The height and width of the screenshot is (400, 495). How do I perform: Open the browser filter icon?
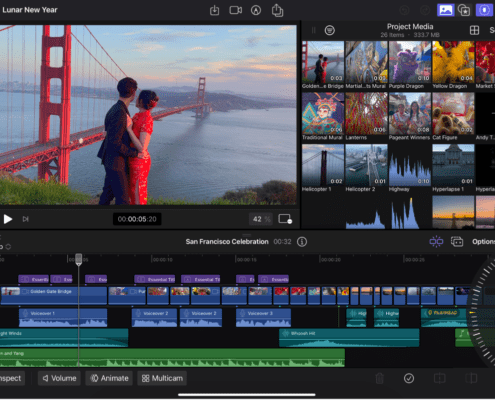[330, 30]
